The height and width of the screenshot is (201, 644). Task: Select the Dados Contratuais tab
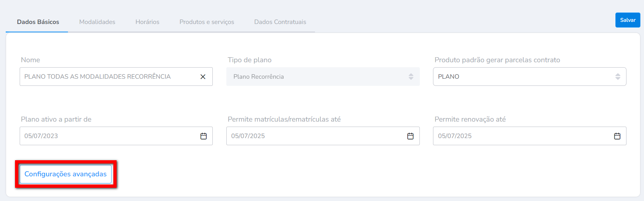pos(280,22)
